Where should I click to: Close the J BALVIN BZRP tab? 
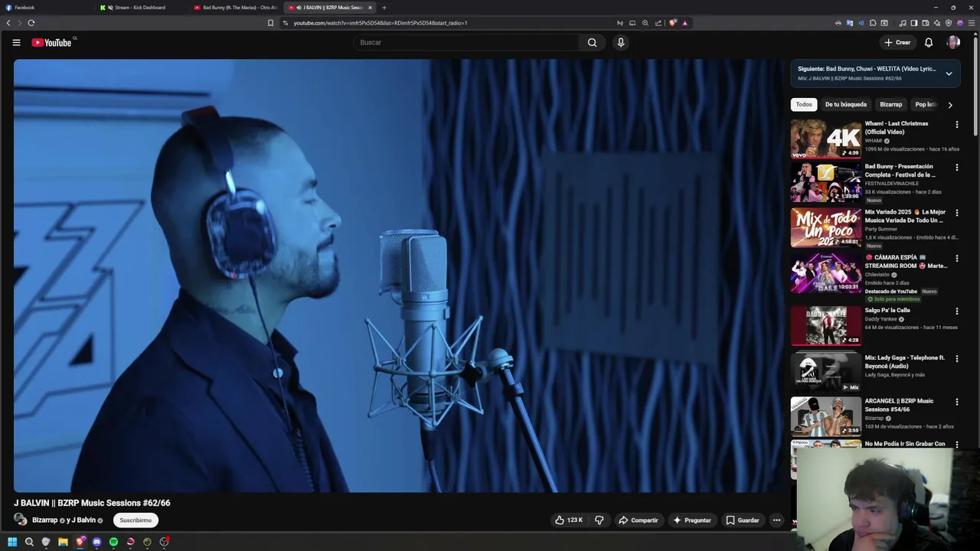coord(370,8)
